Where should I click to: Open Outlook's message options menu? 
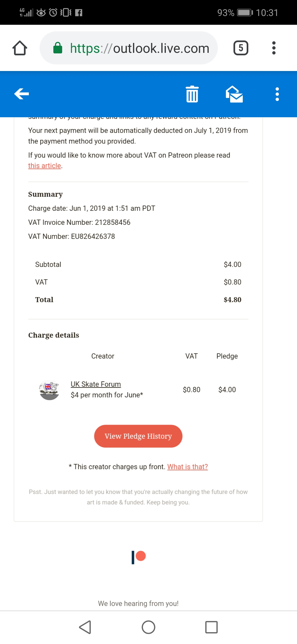[x=277, y=94]
